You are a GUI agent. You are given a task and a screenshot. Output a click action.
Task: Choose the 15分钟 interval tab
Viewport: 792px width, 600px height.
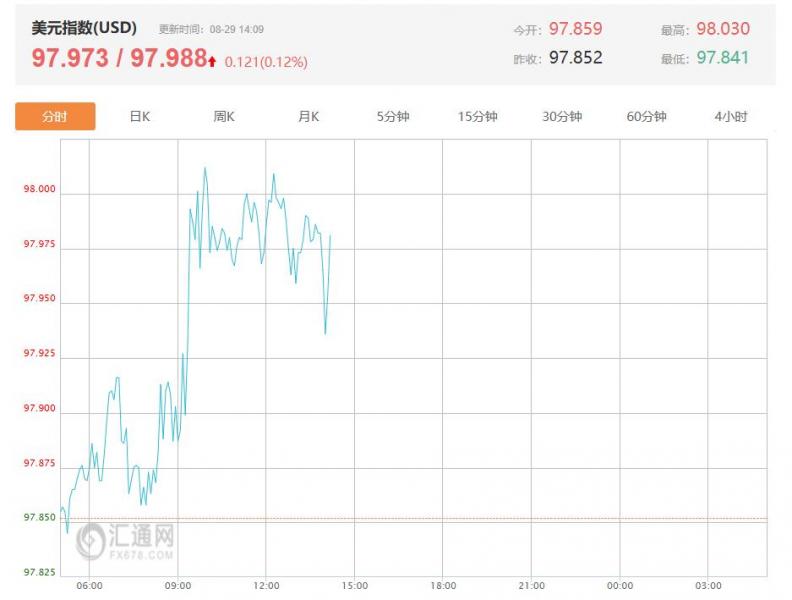(477, 116)
